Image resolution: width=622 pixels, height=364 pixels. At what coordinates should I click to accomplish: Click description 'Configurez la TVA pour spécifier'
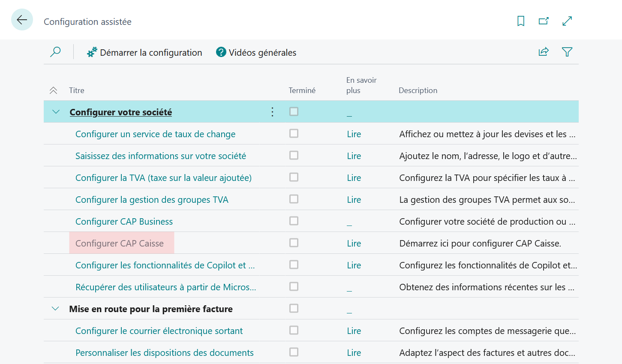487,178
